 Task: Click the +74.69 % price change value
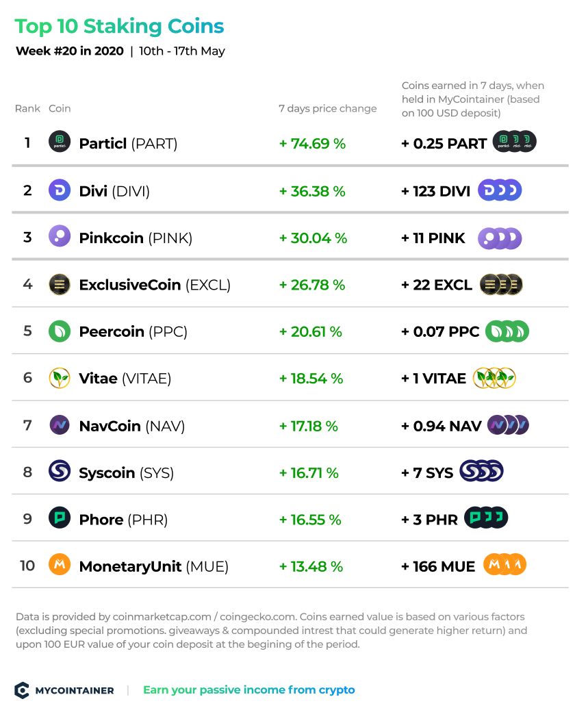point(312,143)
